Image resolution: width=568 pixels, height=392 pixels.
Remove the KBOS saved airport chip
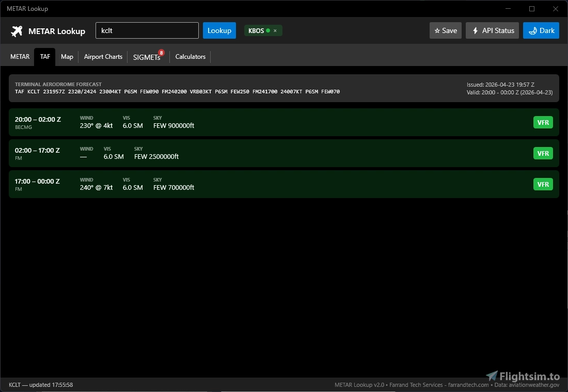[275, 31]
